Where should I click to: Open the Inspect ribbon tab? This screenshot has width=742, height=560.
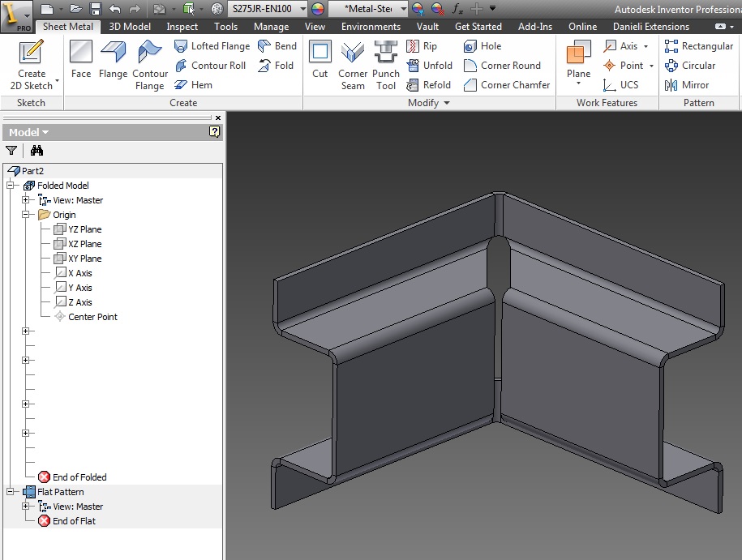click(x=182, y=27)
